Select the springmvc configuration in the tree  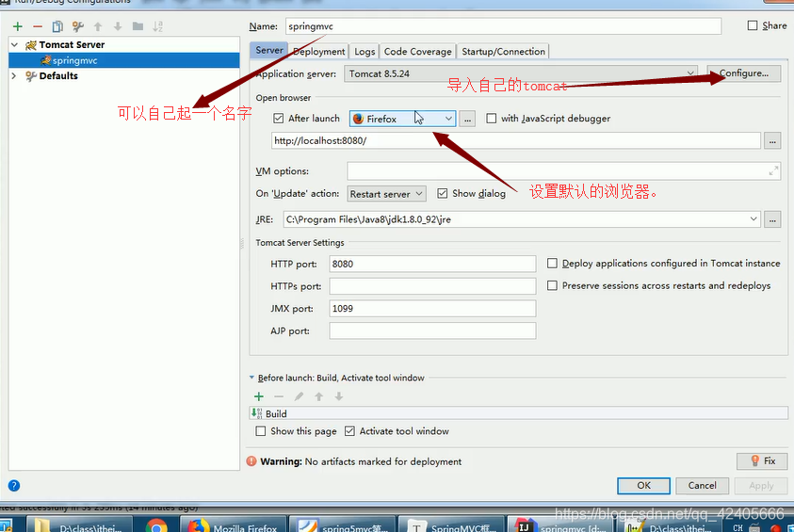[x=124, y=60]
